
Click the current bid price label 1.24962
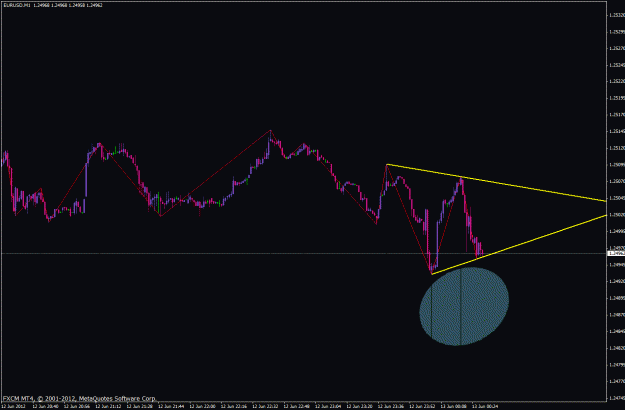[x=616, y=253]
